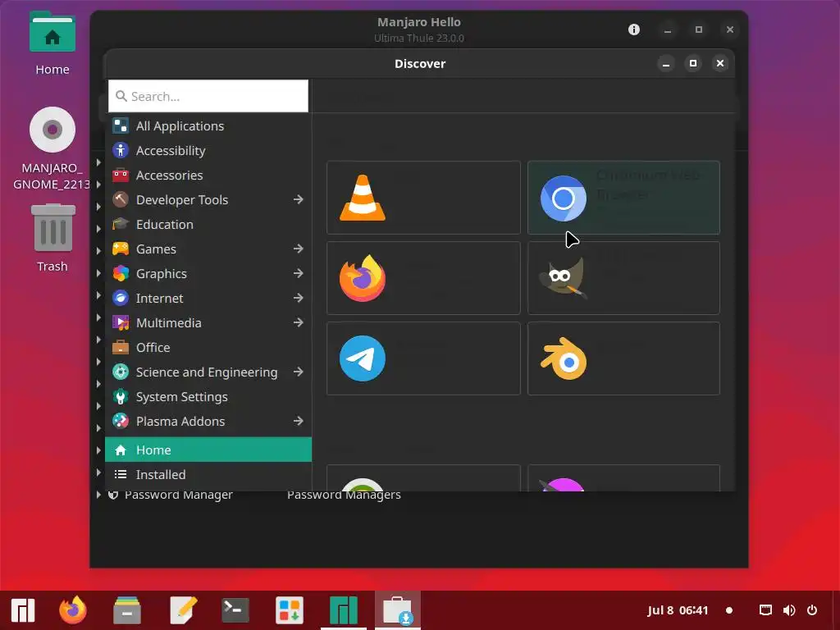840x630 pixels.
Task: Expand the Plasma Addons arrow
Action: (x=299, y=422)
